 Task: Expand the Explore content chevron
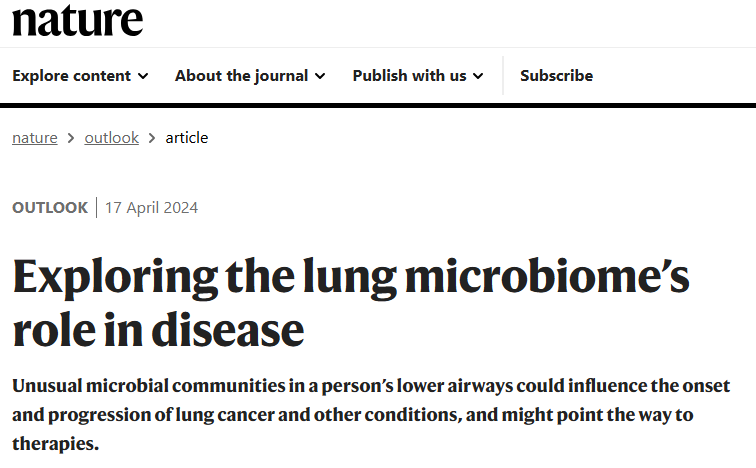[x=143, y=76]
